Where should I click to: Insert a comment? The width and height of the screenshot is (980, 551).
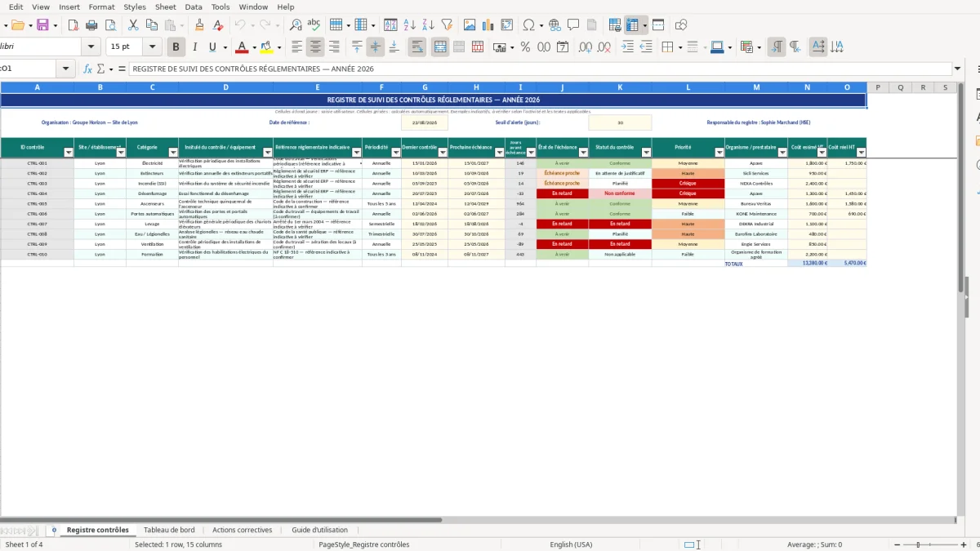pyautogui.click(x=573, y=25)
